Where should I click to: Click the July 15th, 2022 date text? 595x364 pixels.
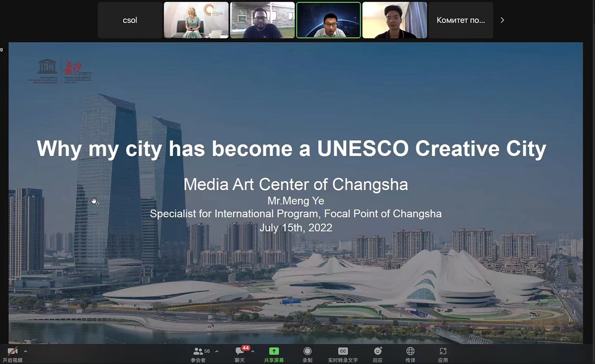click(296, 228)
